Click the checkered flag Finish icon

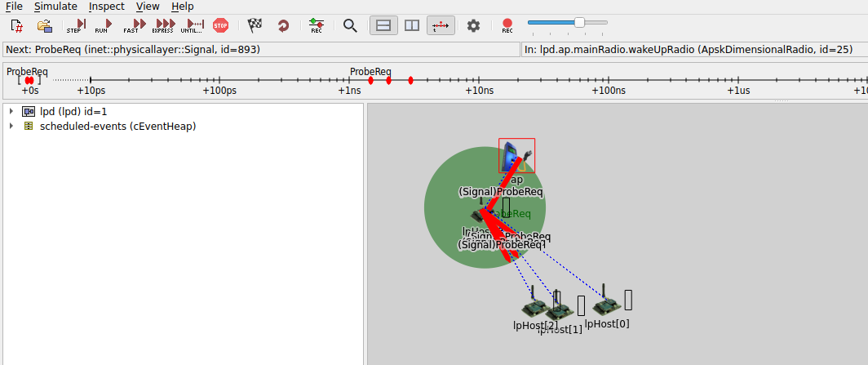click(255, 25)
